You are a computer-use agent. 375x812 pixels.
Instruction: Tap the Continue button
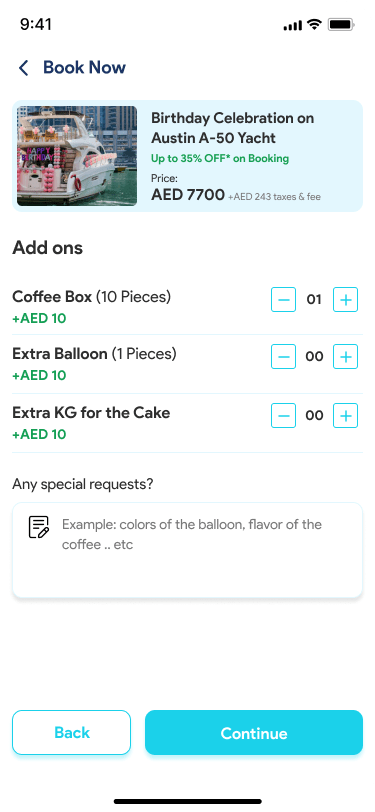[254, 732]
